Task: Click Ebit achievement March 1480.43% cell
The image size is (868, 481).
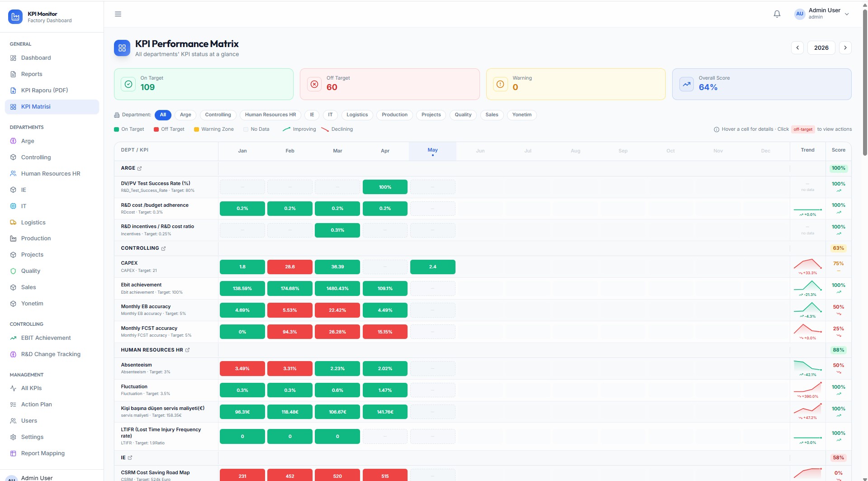Action: [x=337, y=289]
